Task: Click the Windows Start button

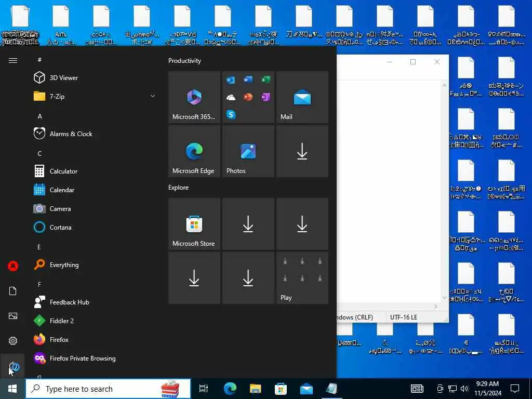Action: click(12, 389)
